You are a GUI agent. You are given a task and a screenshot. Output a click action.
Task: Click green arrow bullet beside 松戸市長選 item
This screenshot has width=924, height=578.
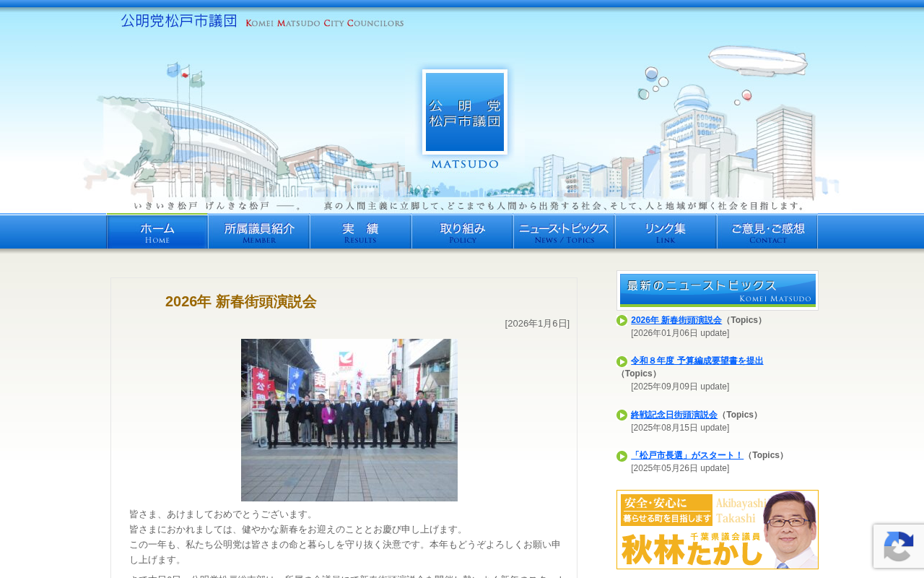[x=622, y=456]
